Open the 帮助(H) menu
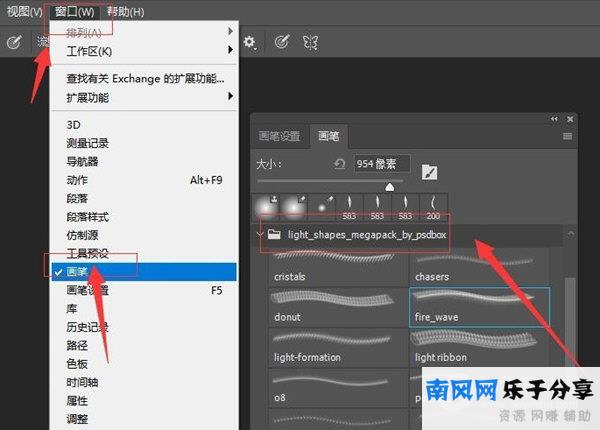The image size is (600, 430). 125,12
